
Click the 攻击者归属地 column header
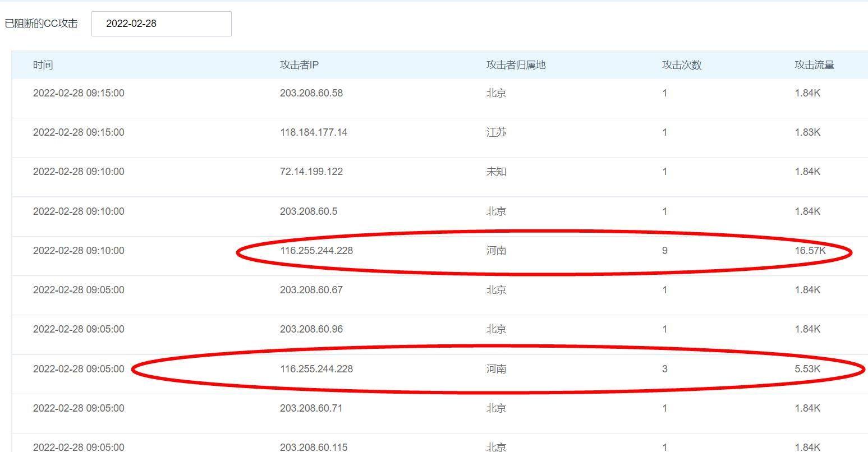516,65
